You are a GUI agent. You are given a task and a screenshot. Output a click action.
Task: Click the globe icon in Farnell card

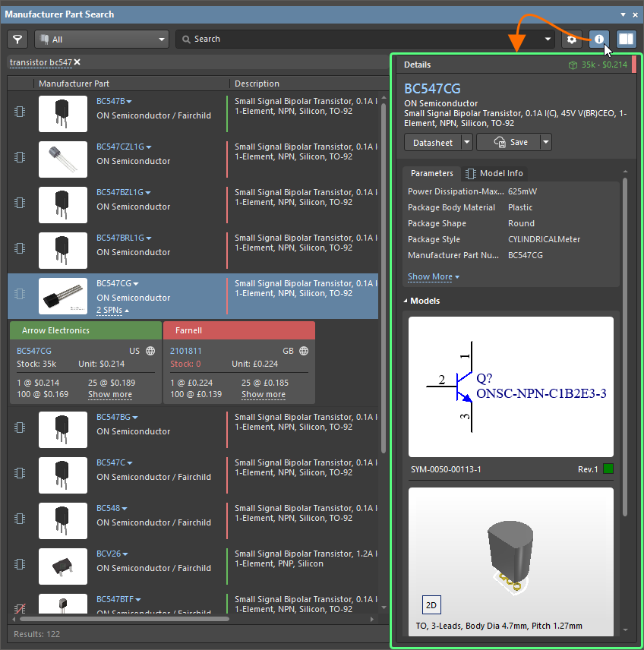pos(304,351)
